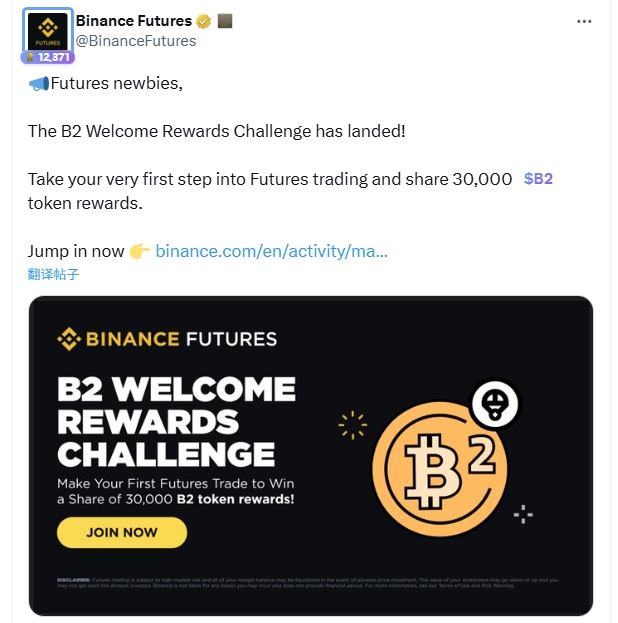Open the three-dot more options menu
The height and width of the screenshot is (623, 618).
(x=584, y=21)
